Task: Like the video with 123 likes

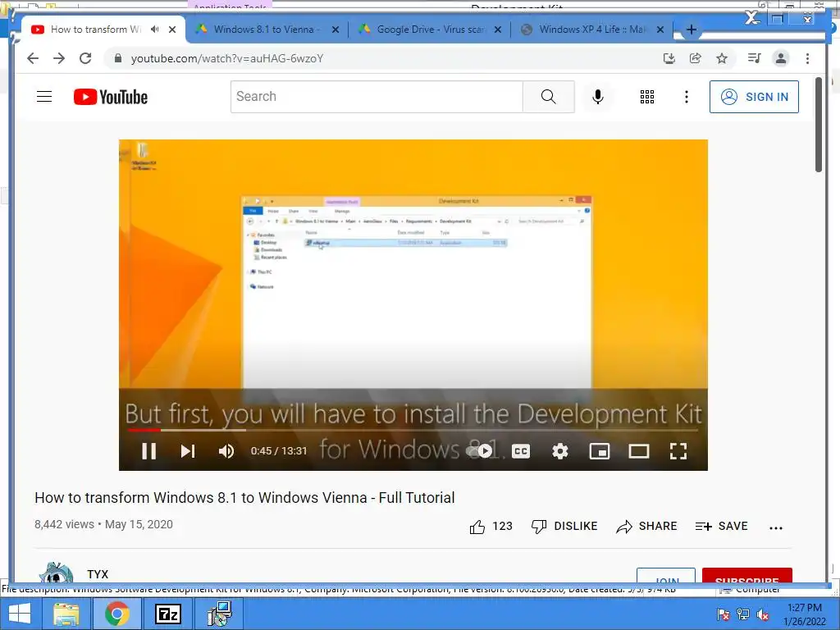Action: (491, 527)
